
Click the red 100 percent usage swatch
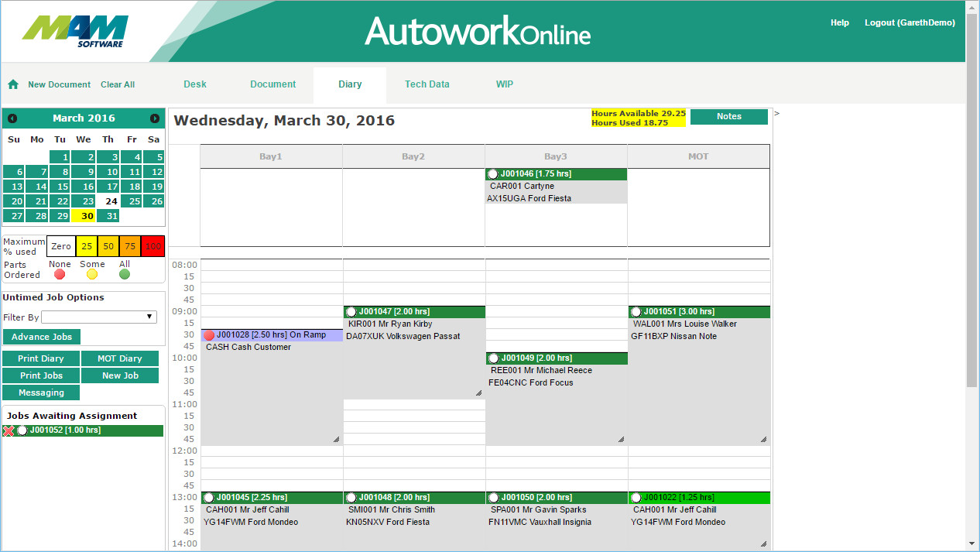152,246
